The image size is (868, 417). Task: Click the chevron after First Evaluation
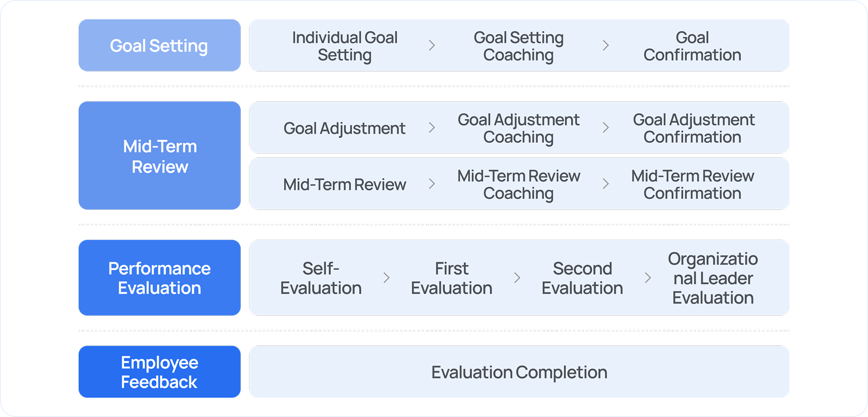click(x=517, y=278)
